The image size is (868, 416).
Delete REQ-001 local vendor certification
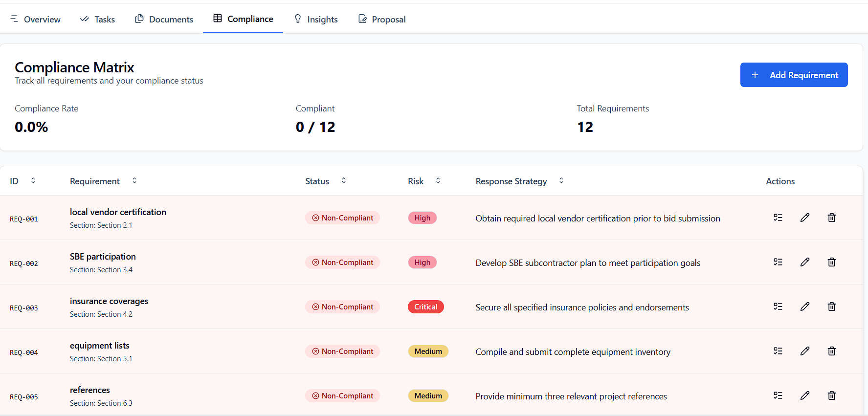(832, 218)
